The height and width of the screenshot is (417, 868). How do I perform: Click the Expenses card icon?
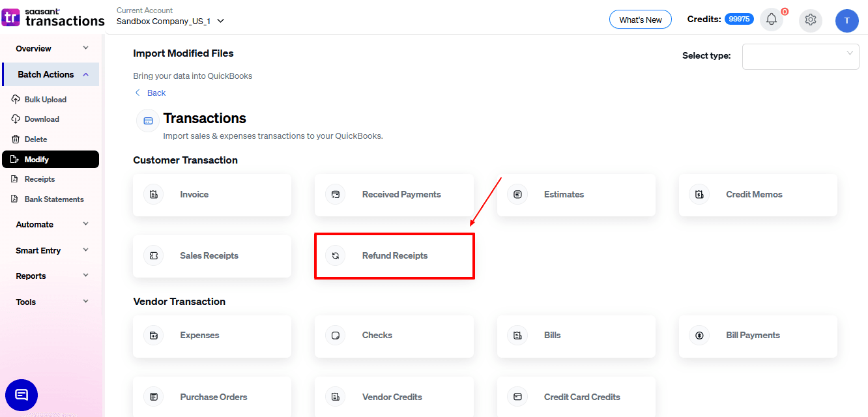click(x=154, y=336)
